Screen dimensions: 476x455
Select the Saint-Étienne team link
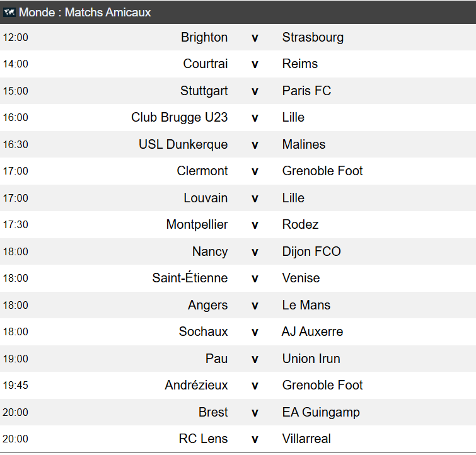pos(190,277)
